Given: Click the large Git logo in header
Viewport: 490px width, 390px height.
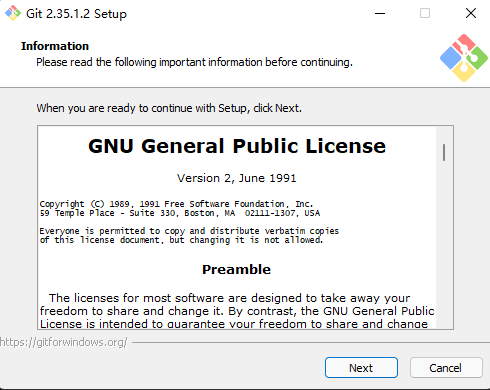Looking at the screenshot, I should 464,58.
